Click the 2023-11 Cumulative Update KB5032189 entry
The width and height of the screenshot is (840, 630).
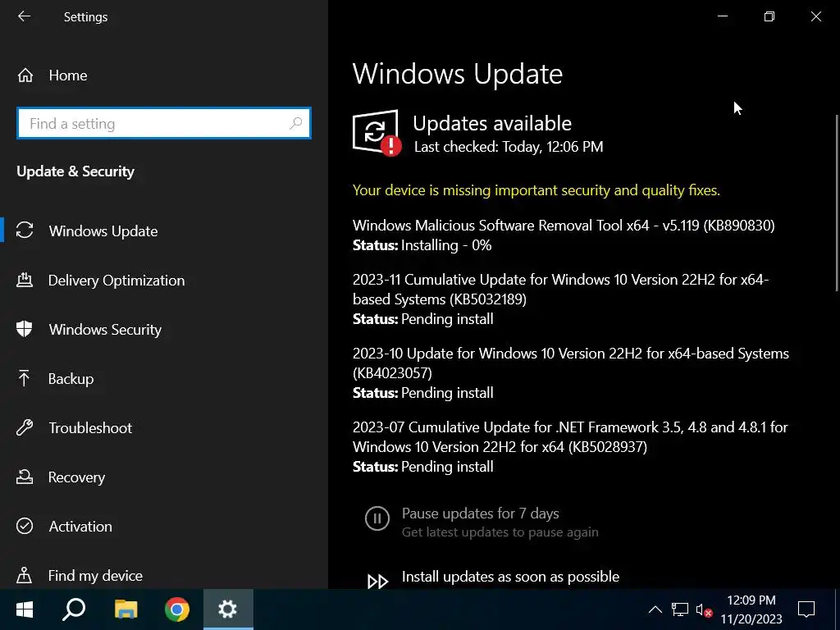(x=560, y=290)
